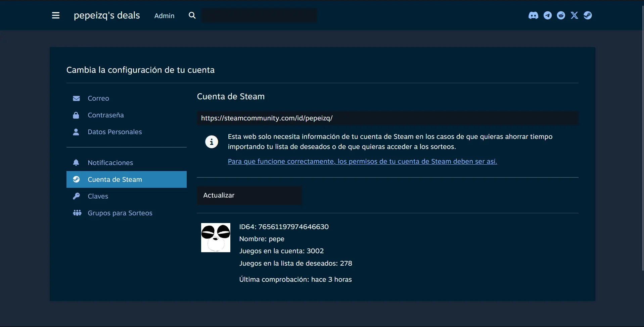Switch to Datos Personales section
This screenshot has width=644, height=327.
[114, 132]
